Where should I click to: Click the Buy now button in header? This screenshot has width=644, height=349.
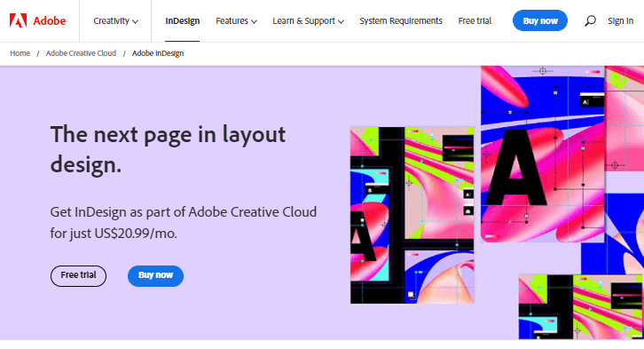(x=540, y=20)
